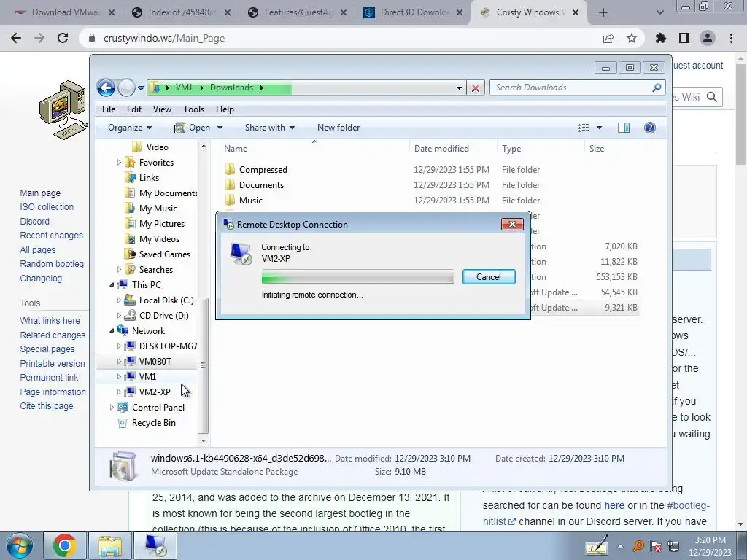Click the Chrome extensions puzzle icon
747x560 pixels.
click(661, 38)
